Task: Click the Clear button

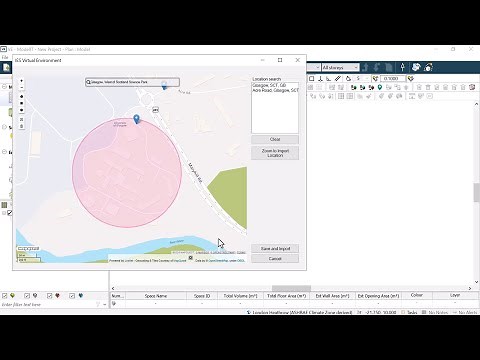Action: [x=275, y=139]
